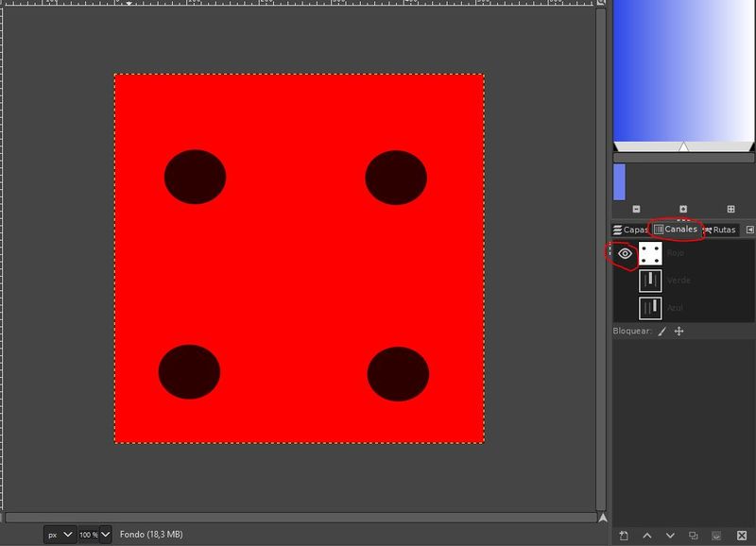Click the canvas horizontal scrollbar
This screenshot has height=546, width=756.
click(301, 518)
